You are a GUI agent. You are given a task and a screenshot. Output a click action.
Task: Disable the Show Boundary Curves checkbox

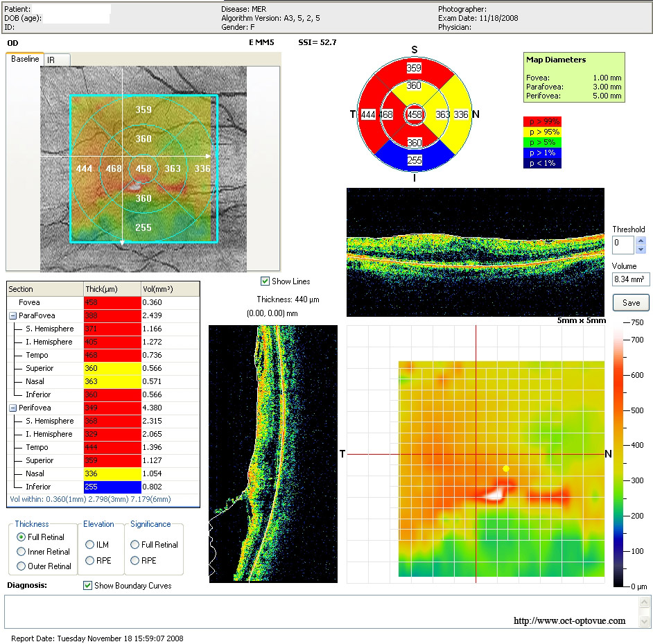pyautogui.click(x=87, y=585)
